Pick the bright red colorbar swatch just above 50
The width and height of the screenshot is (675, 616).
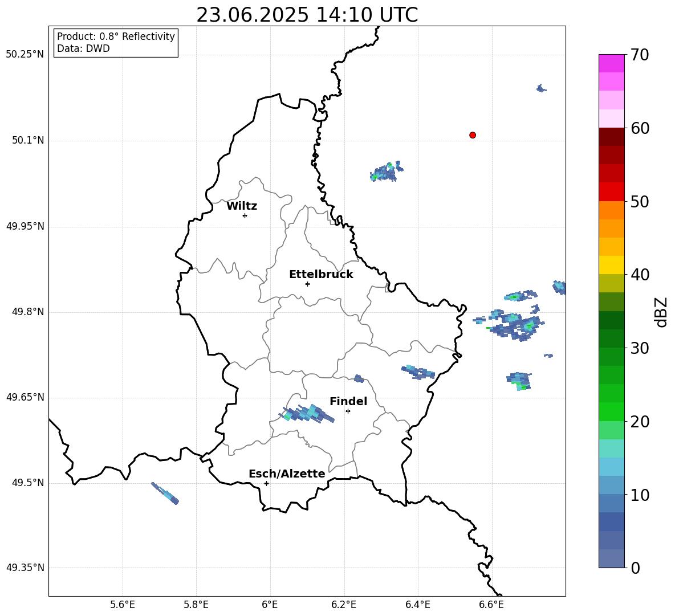(611, 192)
